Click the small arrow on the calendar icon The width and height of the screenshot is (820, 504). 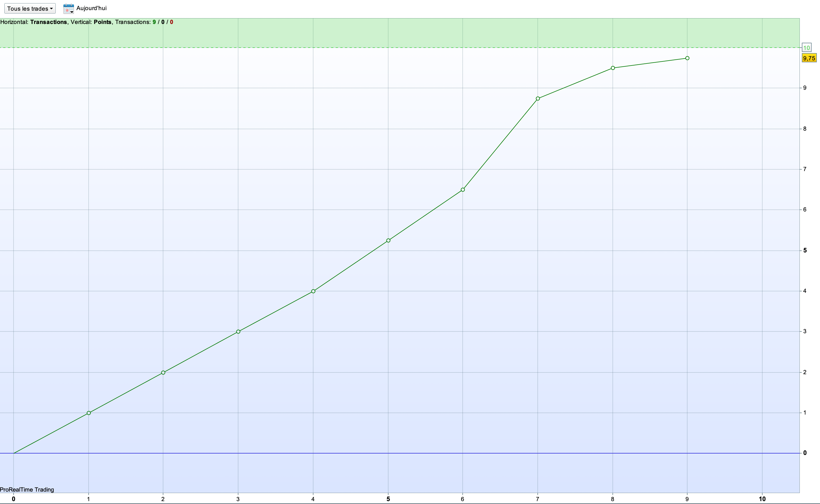pyautogui.click(x=72, y=12)
